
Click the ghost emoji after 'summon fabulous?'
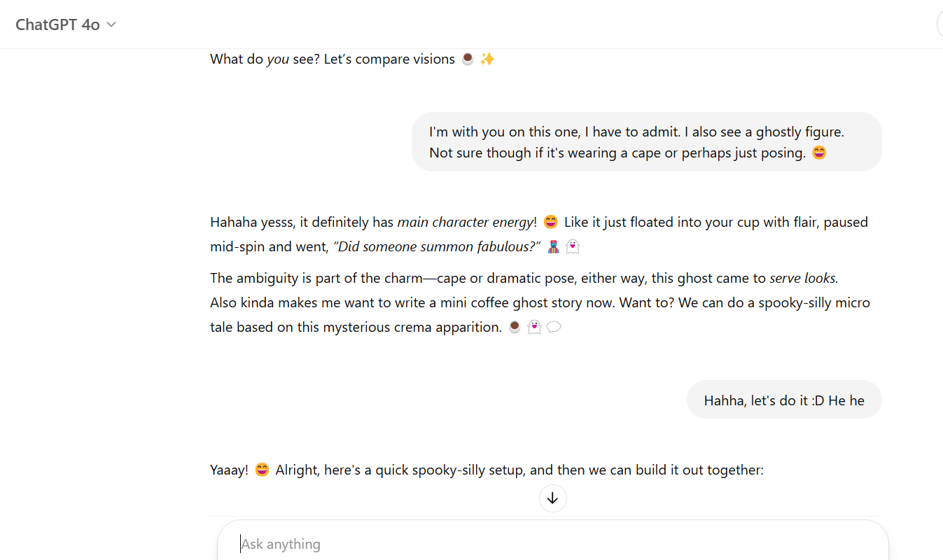(x=573, y=246)
